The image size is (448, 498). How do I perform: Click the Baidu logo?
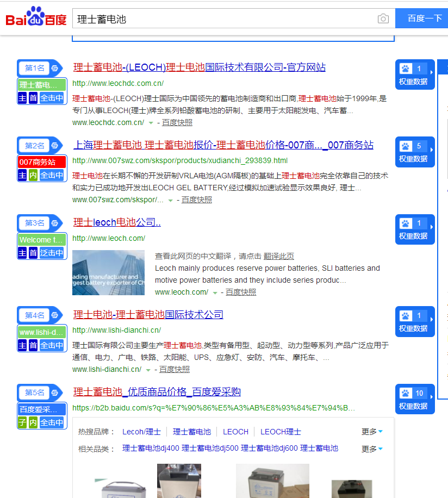tap(36, 16)
